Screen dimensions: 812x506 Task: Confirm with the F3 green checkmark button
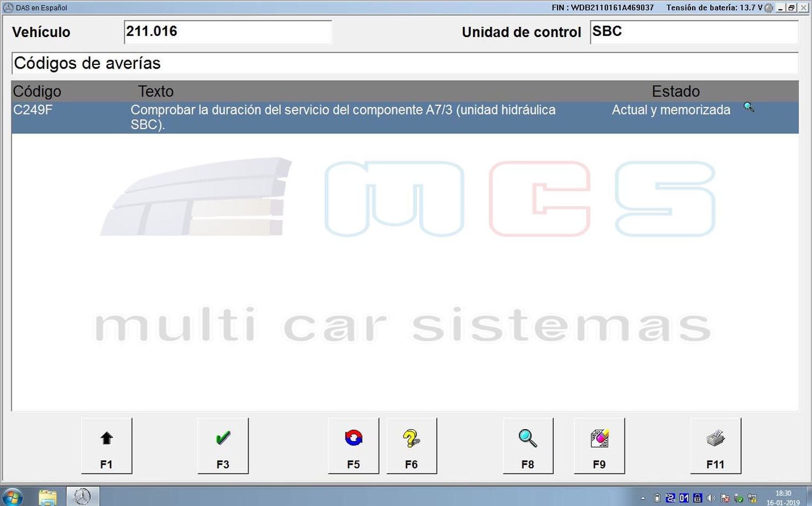(223, 446)
